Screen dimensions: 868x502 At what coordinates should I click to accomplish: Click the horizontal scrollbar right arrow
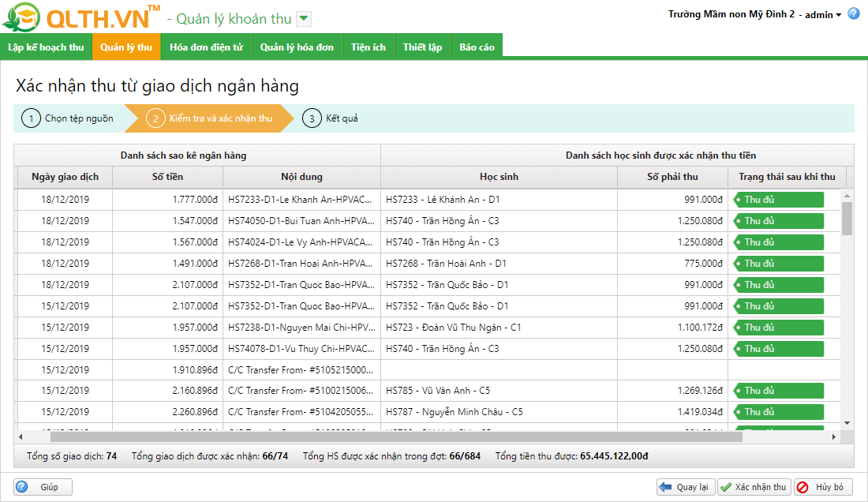[x=834, y=436]
